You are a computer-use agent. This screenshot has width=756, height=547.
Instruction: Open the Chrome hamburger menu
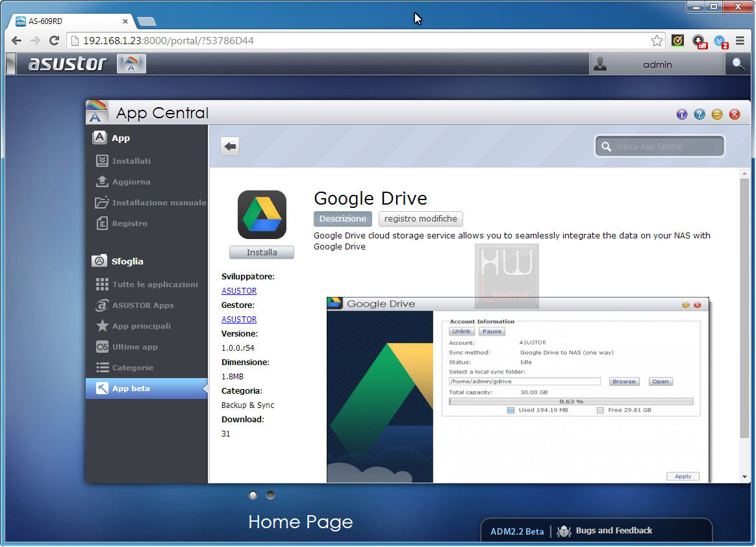[x=740, y=41]
